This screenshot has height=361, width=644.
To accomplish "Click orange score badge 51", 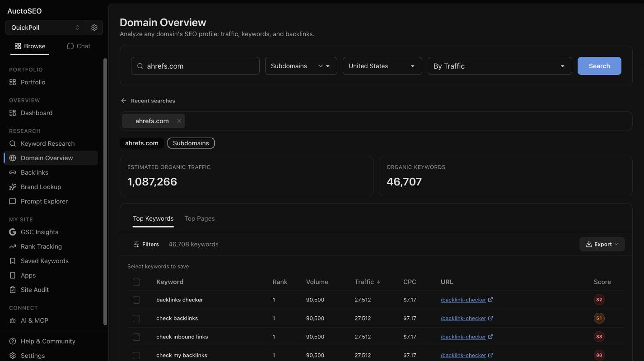I will click(599, 318).
